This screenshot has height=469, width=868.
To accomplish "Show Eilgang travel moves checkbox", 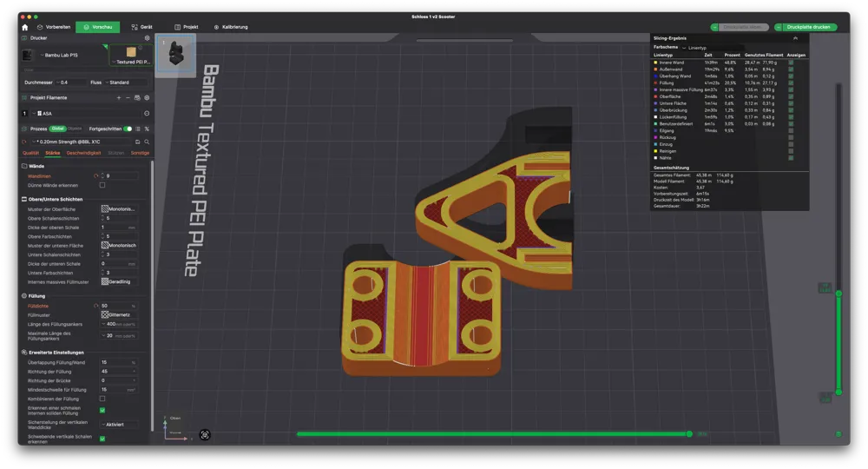I will tap(791, 130).
